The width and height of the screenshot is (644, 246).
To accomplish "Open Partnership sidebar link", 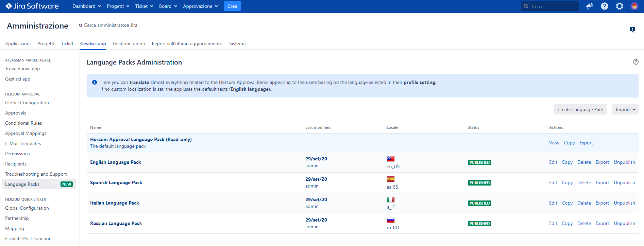I will (x=17, y=218).
